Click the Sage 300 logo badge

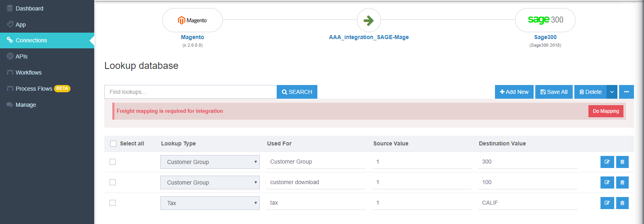[545, 20]
